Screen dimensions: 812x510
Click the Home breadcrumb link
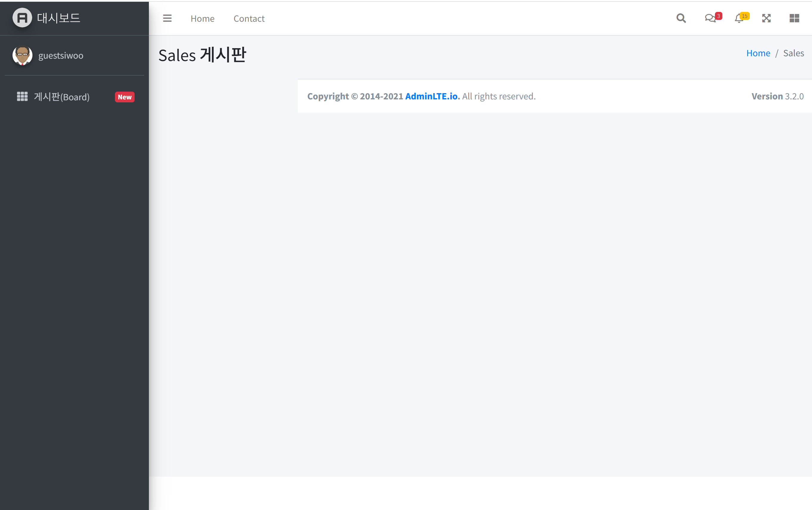pyautogui.click(x=758, y=53)
